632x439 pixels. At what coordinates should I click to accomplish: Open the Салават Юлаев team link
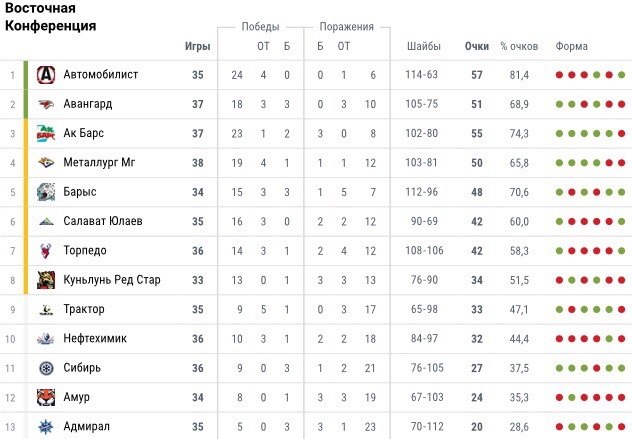click(x=104, y=222)
